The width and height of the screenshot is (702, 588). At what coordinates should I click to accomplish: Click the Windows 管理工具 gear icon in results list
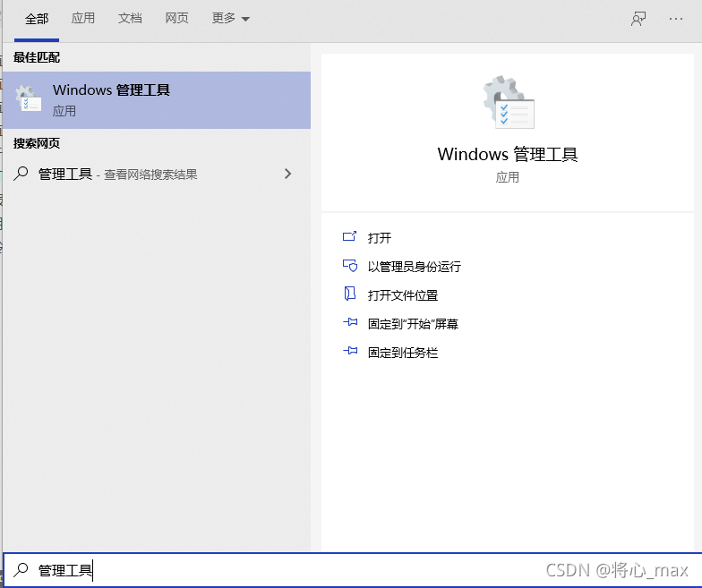tap(29, 98)
